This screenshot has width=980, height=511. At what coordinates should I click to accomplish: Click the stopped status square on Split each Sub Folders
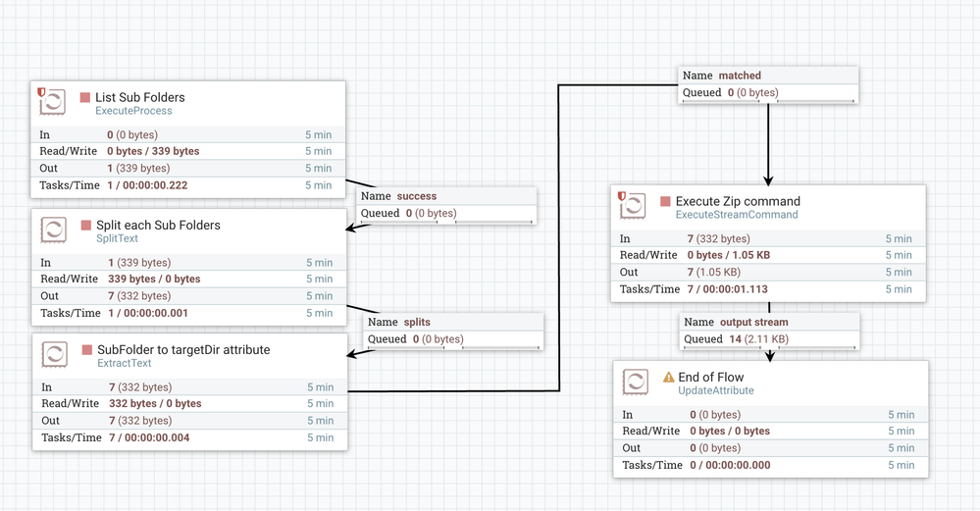(x=86, y=226)
